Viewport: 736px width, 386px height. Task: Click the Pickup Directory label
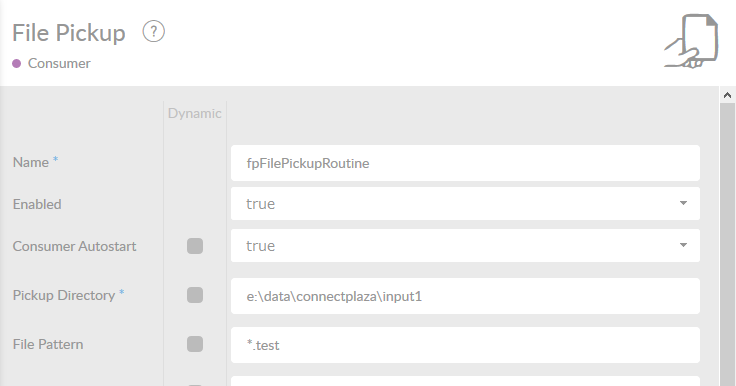coord(64,295)
